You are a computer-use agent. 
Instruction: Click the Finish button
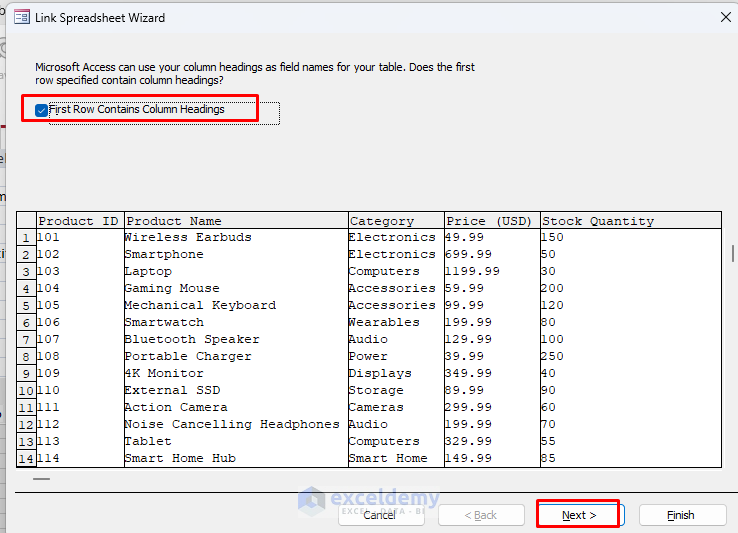[682, 515]
